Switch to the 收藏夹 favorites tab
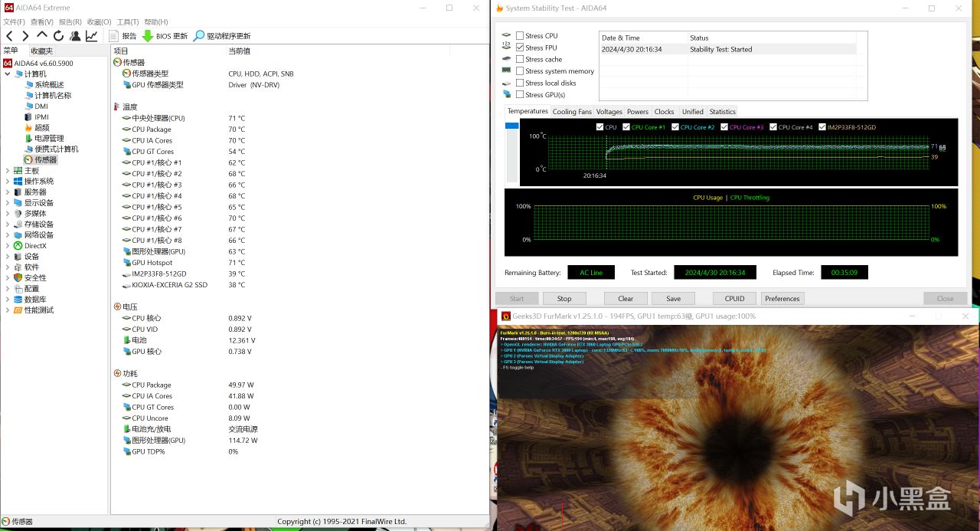980x531 pixels. (42, 51)
